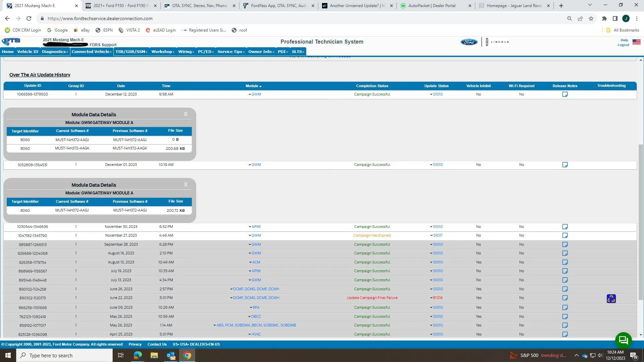644x362 pixels.
Task: Click the Windows taskbar search box
Action: 64,355
